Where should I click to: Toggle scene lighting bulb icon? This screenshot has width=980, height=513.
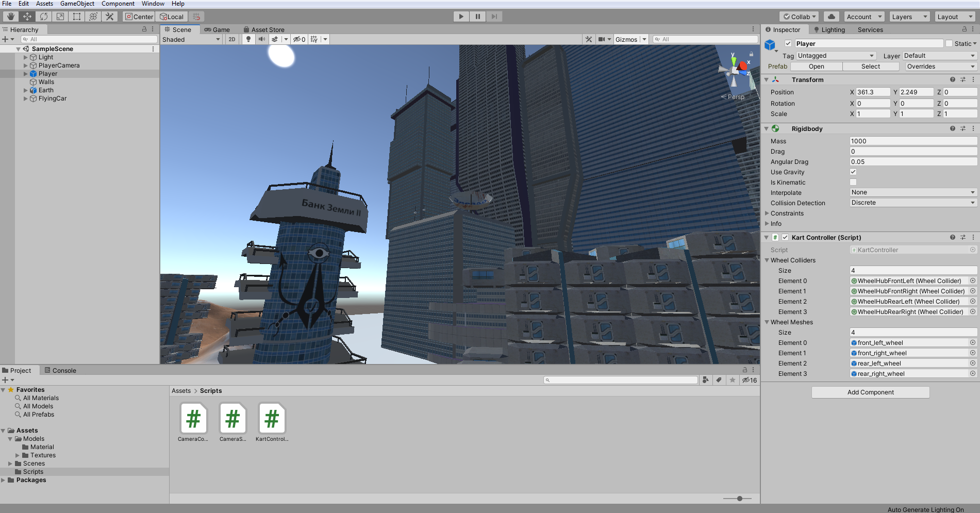[x=248, y=39]
